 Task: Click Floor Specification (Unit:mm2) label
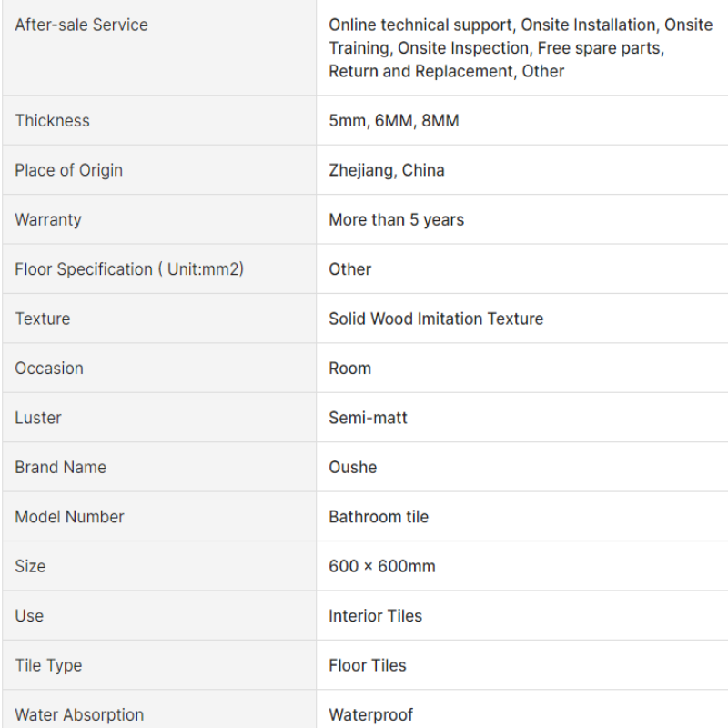click(x=129, y=269)
